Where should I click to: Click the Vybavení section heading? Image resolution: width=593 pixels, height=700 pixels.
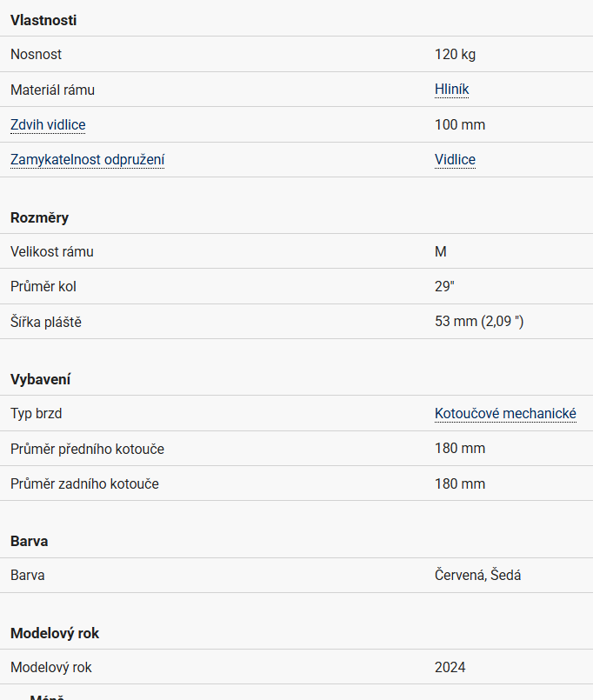pos(41,379)
